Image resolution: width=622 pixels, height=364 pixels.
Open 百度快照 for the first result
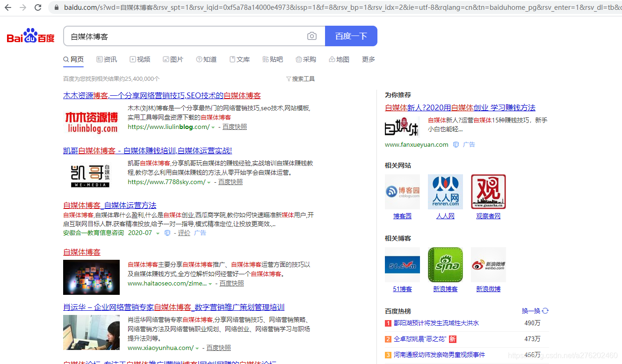coord(234,127)
